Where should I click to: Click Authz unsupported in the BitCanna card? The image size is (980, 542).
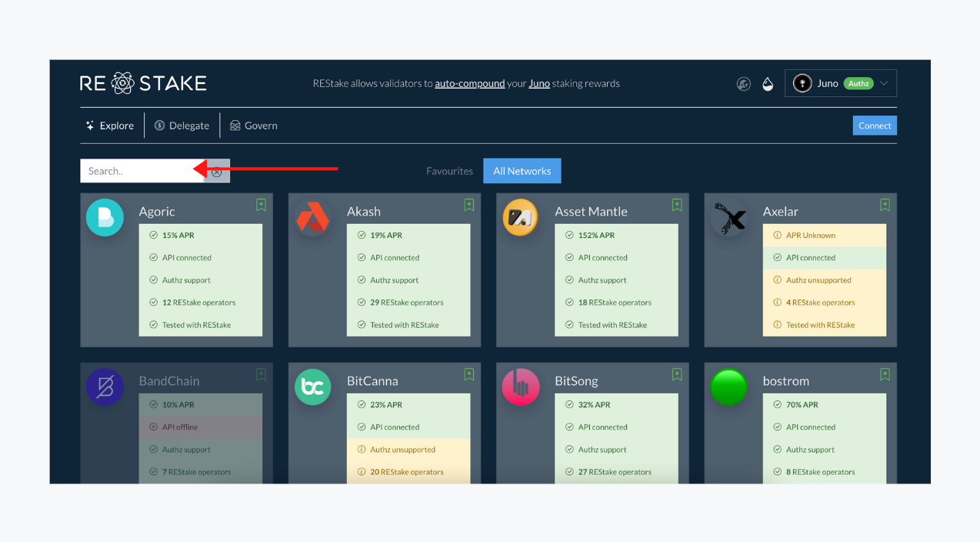click(408, 450)
